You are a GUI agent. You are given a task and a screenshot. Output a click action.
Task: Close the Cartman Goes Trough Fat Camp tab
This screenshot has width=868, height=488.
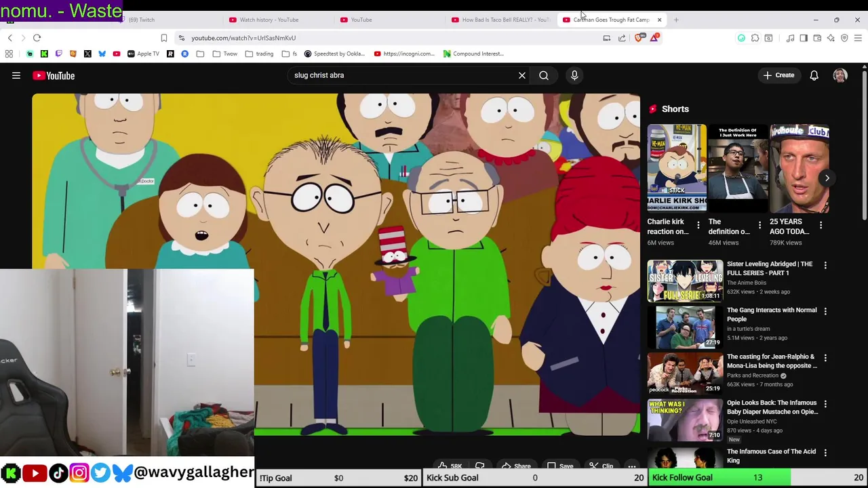(x=659, y=20)
